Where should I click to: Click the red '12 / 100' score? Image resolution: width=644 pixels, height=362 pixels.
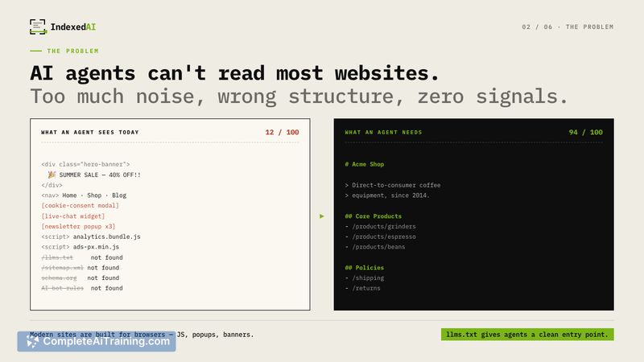tap(282, 132)
